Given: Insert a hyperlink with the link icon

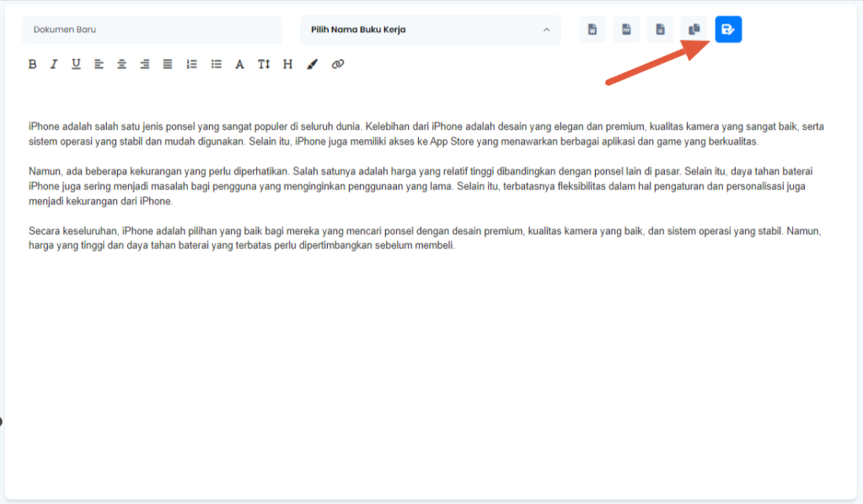Looking at the screenshot, I should pyautogui.click(x=338, y=64).
